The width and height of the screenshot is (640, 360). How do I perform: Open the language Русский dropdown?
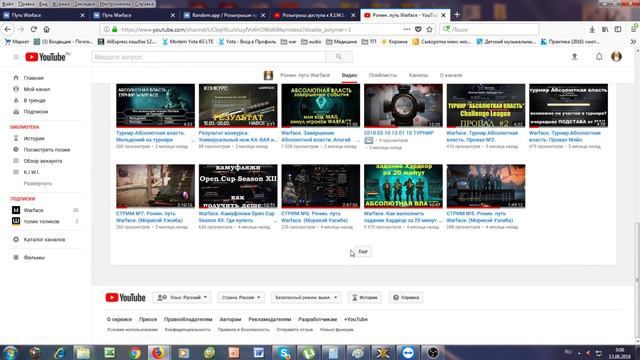click(182, 298)
